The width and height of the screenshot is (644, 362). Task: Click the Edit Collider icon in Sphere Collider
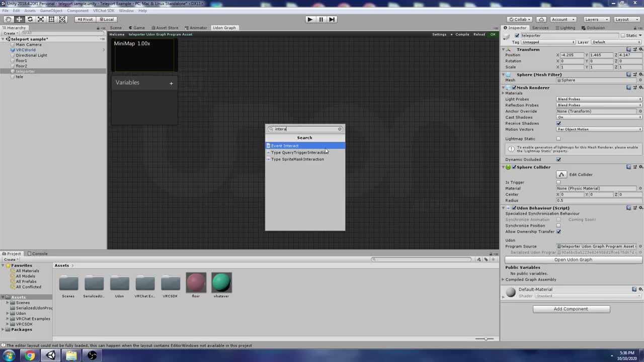(x=561, y=174)
